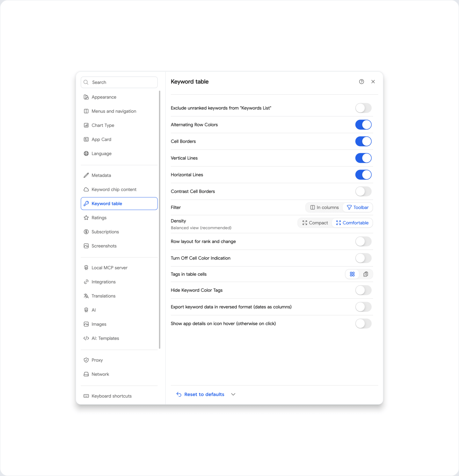Disable Alternating Row Colors toggle
This screenshot has width=459, height=476.
363,125
